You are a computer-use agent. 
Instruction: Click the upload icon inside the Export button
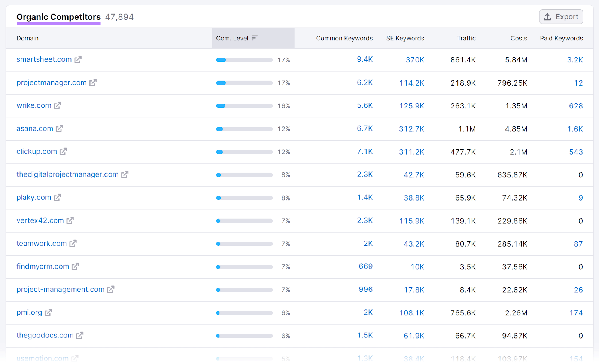tap(547, 16)
